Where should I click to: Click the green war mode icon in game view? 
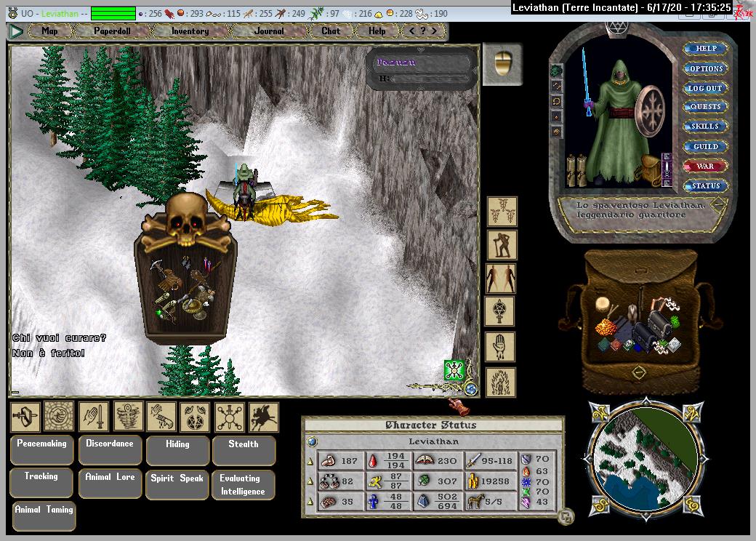(x=454, y=370)
